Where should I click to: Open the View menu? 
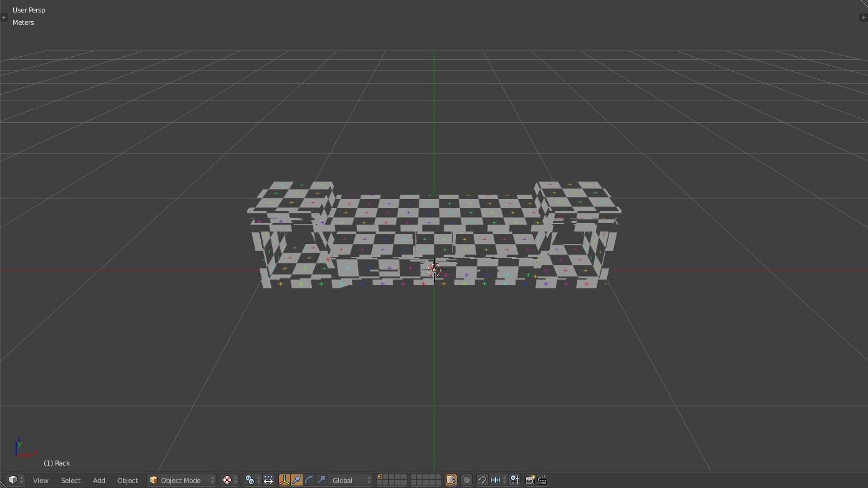pos(41,481)
